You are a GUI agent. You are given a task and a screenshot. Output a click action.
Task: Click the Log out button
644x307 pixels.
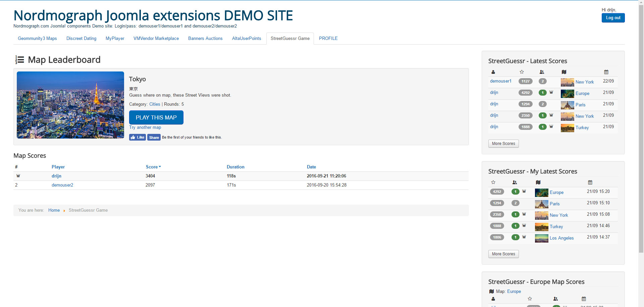pyautogui.click(x=613, y=18)
